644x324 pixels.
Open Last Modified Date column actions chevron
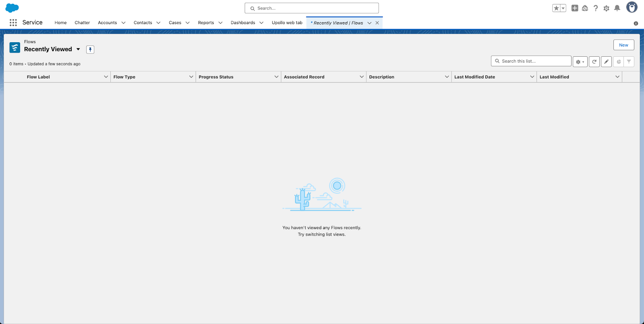[532, 77]
